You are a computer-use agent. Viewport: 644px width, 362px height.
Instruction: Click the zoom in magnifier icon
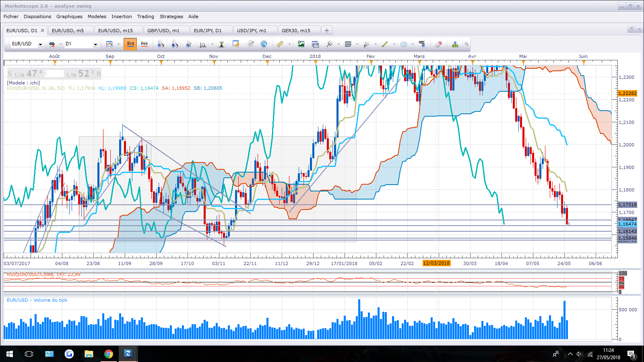click(x=161, y=44)
